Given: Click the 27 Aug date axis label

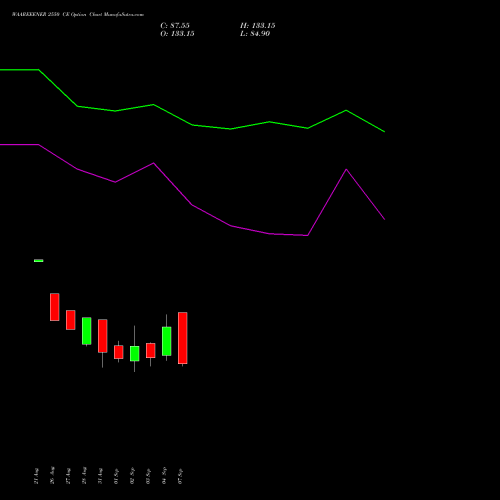Looking at the screenshot, I should tap(68, 475).
